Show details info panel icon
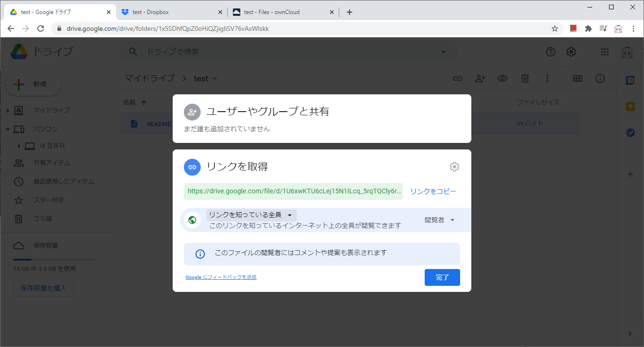644x347 pixels. pyautogui.click(x=600, y=78)
